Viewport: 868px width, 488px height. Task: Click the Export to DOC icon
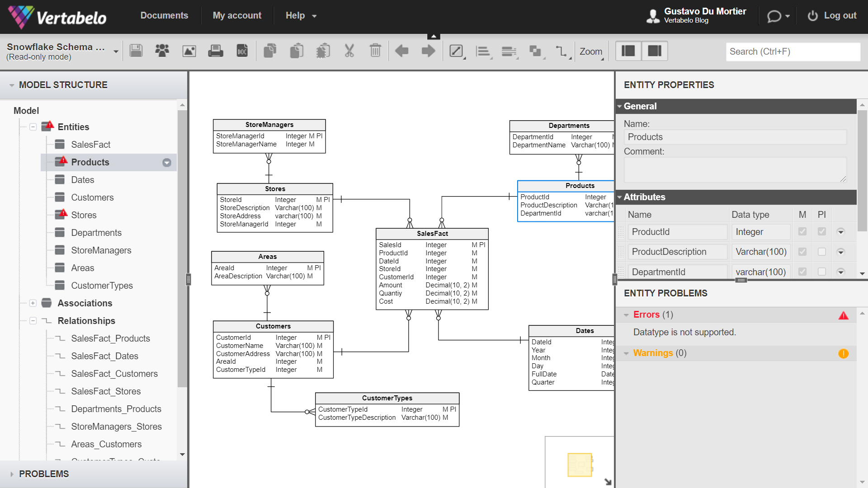[x=241, y=51]
